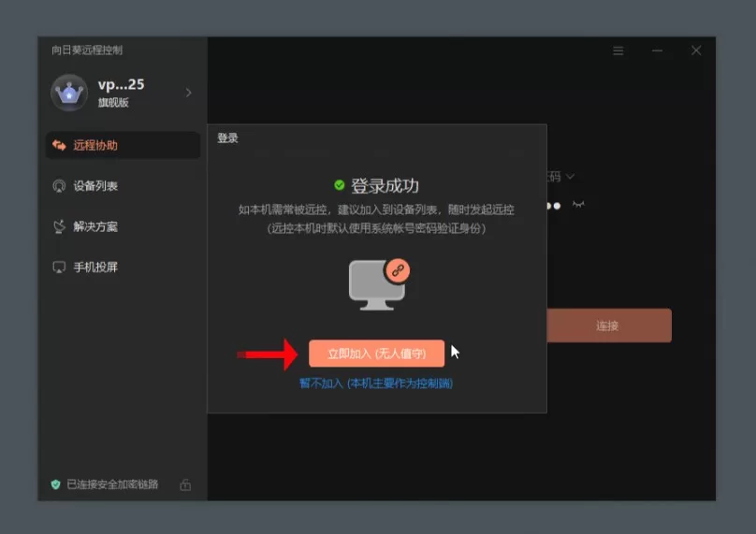Toggle password visibility eye icon
Viewport: 756px width, 534px height.
578,205
